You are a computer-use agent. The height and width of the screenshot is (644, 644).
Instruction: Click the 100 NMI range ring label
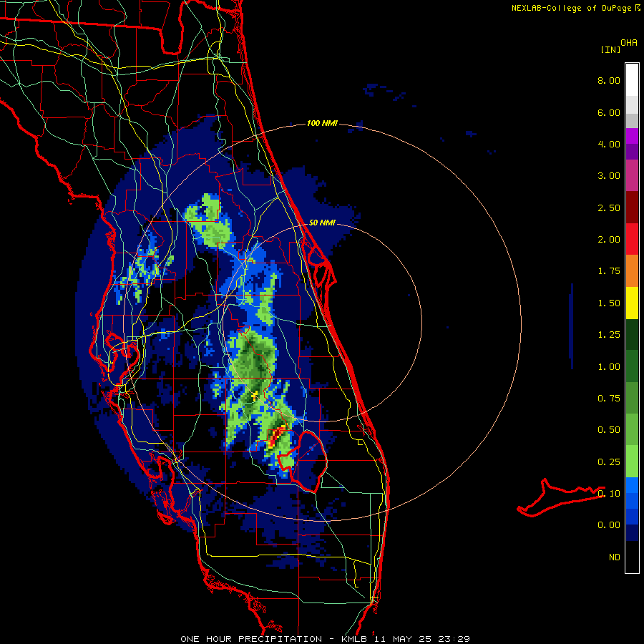pyautogui.click(x=322, y=123)
